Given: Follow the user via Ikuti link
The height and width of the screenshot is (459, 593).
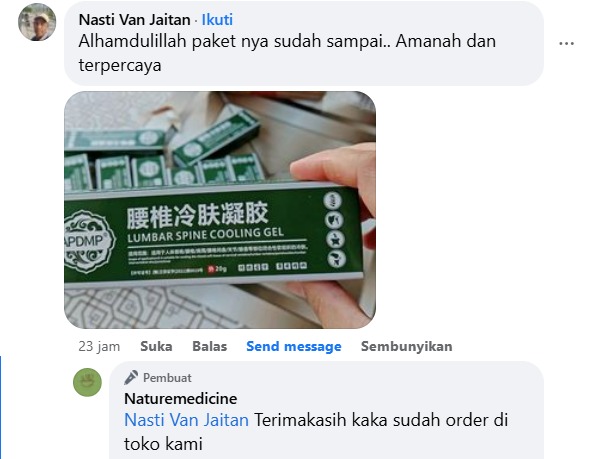Looking at the screenshot, I should click(217, 20).
